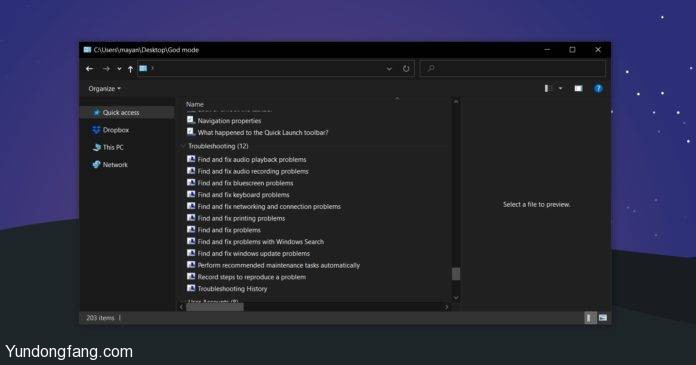Screen dimensions: 696x365
Task: Select the plain Find and fix problems entry
Action: tap(229, 230)
